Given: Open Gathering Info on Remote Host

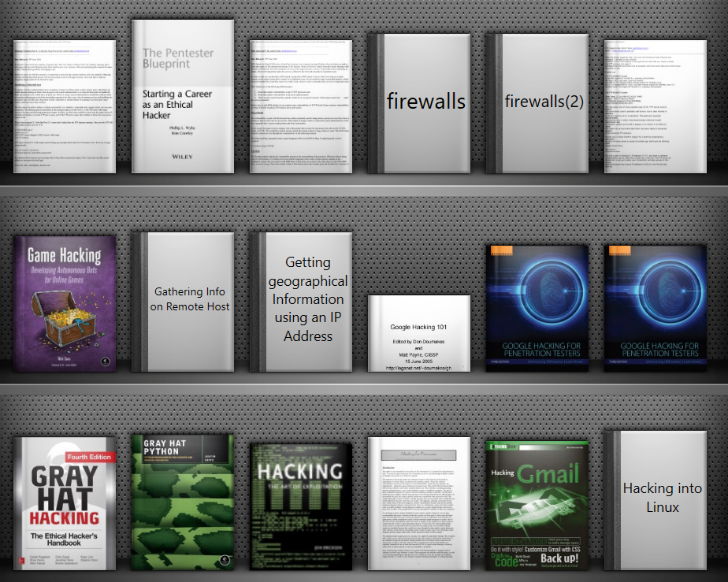Looking at the screenshot, I should click(183, 302).
